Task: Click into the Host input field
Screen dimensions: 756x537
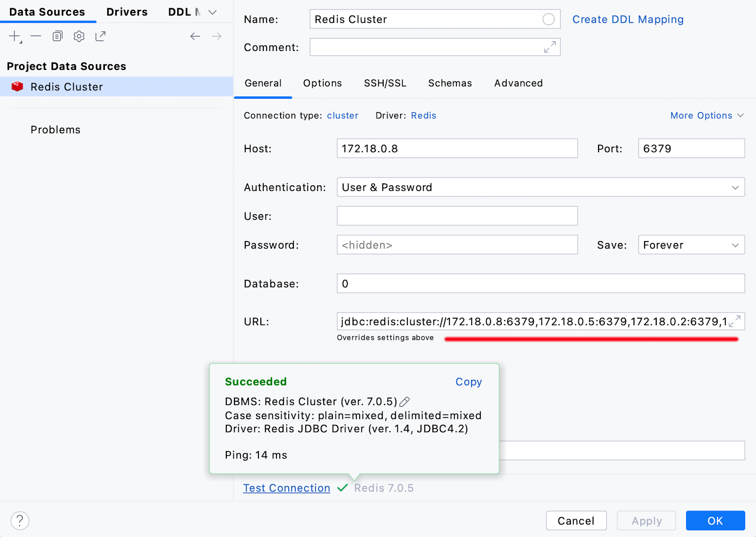Action: pos(456,148)
